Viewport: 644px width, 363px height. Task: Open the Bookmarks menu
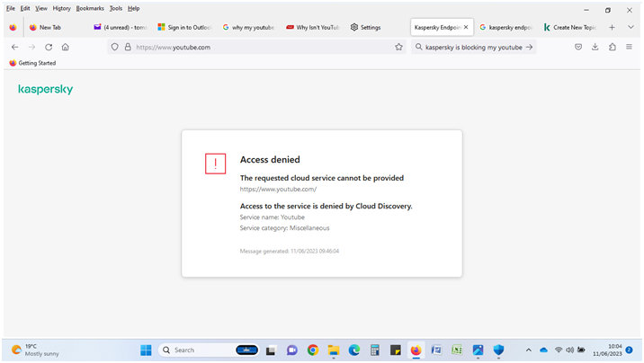[90, 8]
